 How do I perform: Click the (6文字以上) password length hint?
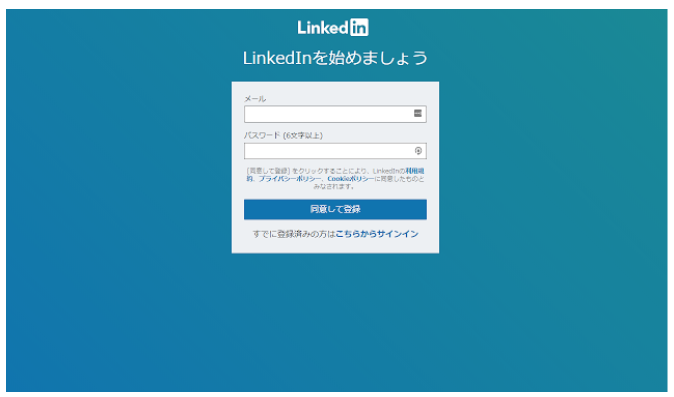pos(303,136)
